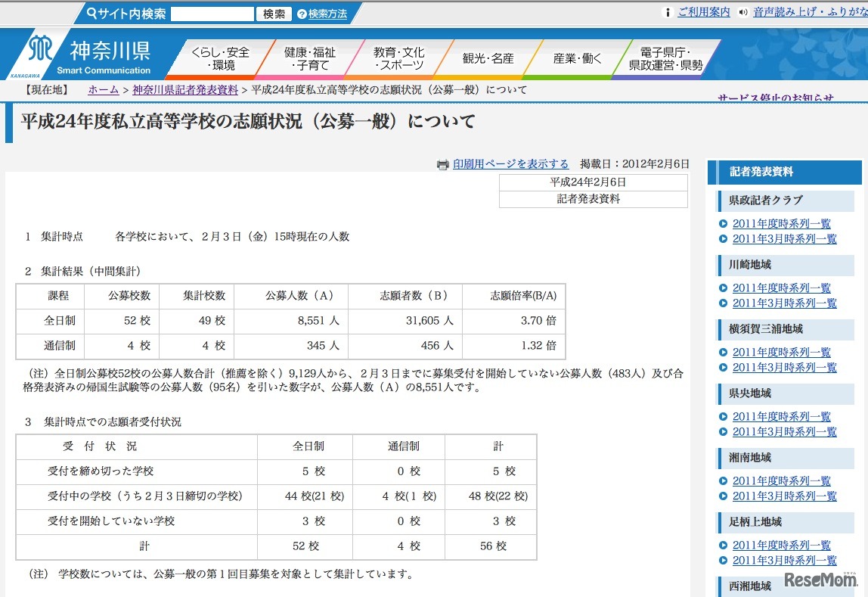
Task: Select the 電子県庁・県政運営・県勢 tab
Action: pyautogui.click(x=665, y=59)
